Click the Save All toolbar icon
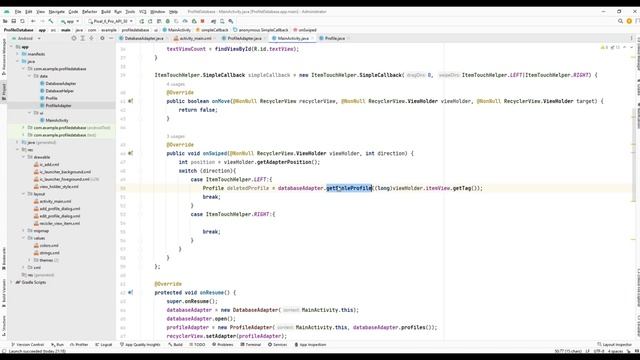Viewport: 640px width, 360px height. click(x=13, y=21)
